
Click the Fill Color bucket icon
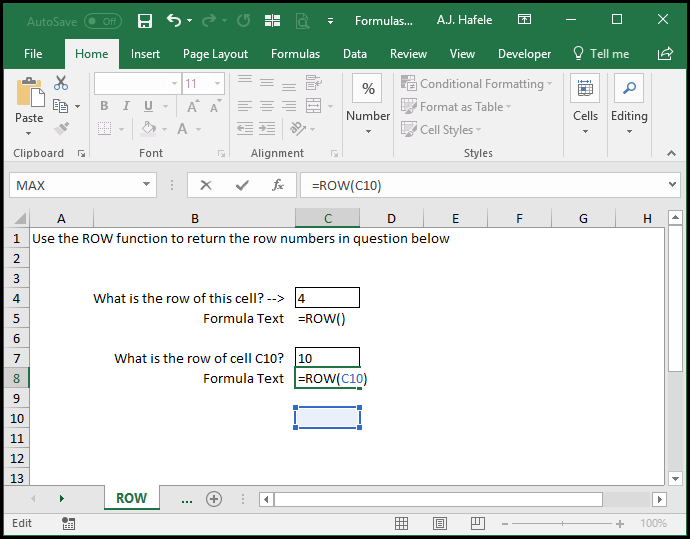click(148, 129)
